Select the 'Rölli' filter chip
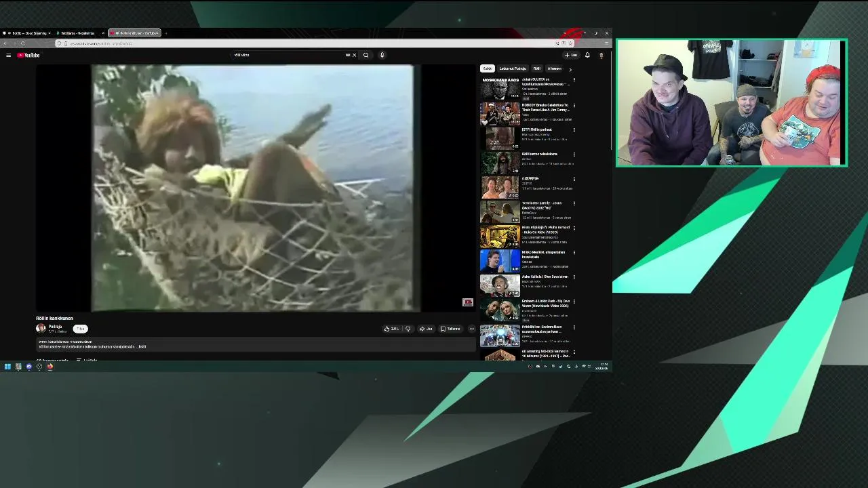The image size is (868, 488). (536, 68)
